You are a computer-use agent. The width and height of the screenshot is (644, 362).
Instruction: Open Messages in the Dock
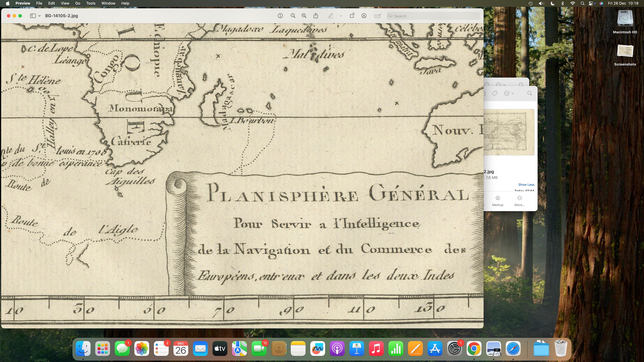pyautogui.click(x=122, y=348)
